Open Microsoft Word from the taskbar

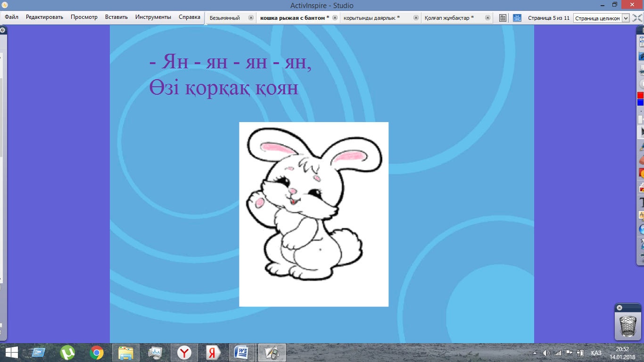242,353
